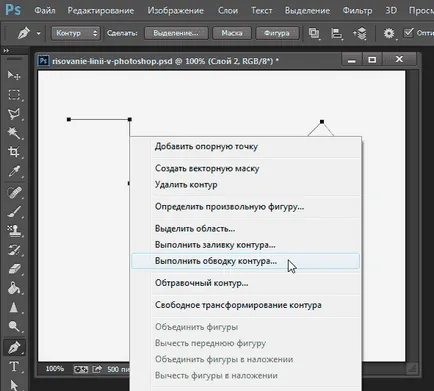Select the Polygonal Lasso tool
This screenshot has width=434, height=391.
pyautogui.click(x=14, y=114)
